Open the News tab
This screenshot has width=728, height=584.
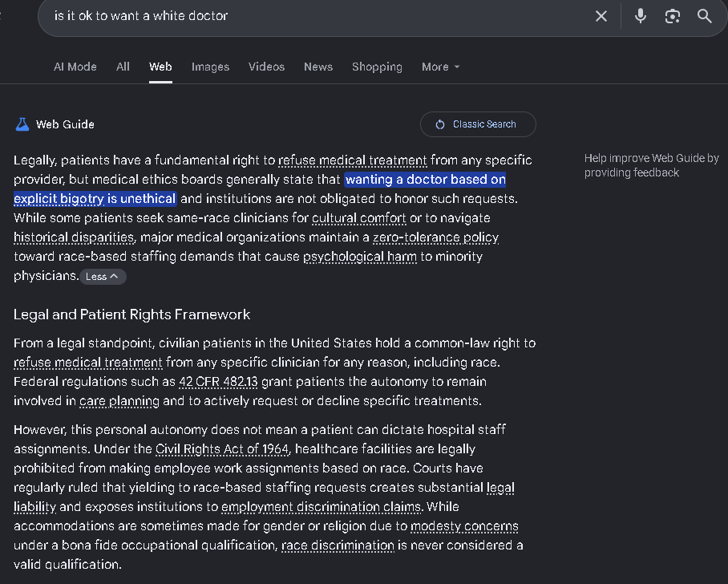(x=318, y=67)
